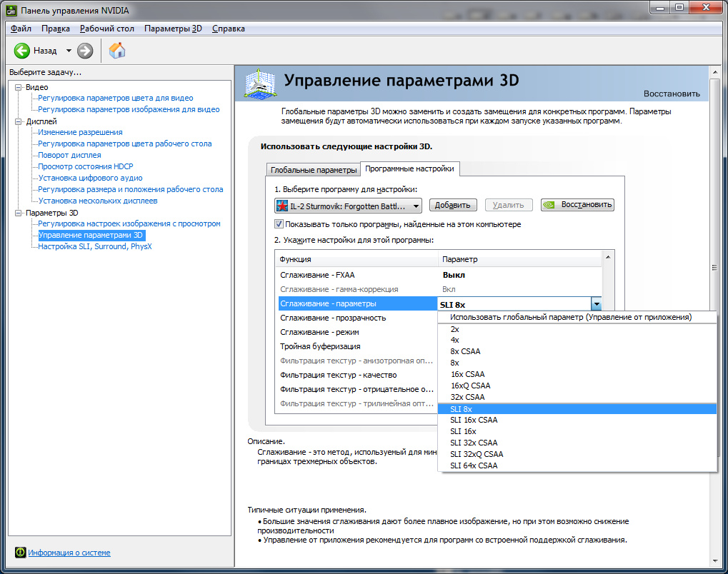Click the IL-2 Sturmovik program icon
Image resolution: width=728 pixels, height=574 pixels.
[281, 206]
